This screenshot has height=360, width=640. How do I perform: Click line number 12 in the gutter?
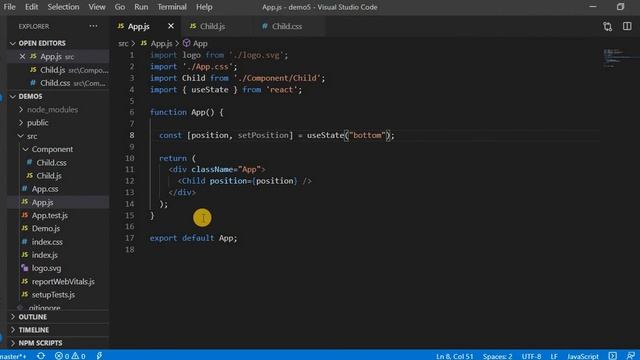(x=129, y=181)
